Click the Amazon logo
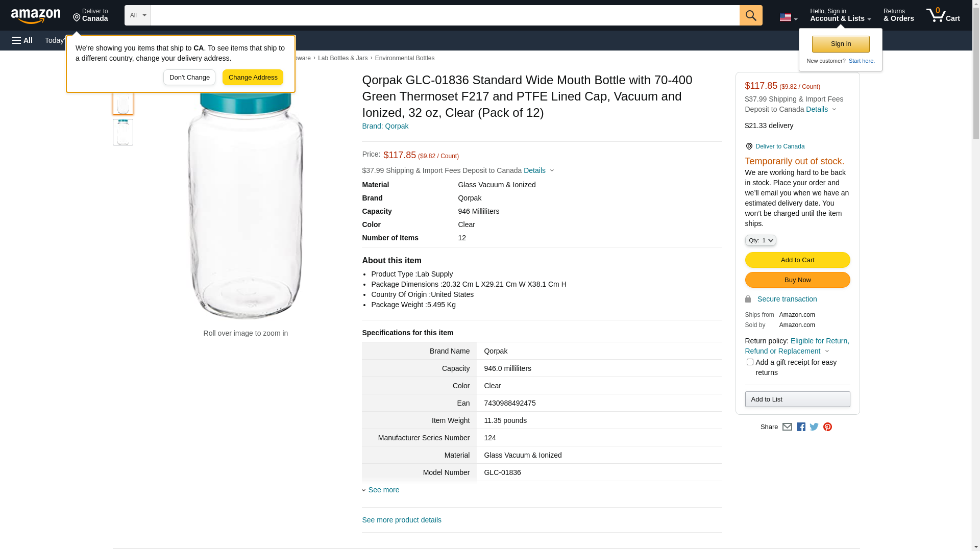This screenshot has height=551, width=980. 36,16
